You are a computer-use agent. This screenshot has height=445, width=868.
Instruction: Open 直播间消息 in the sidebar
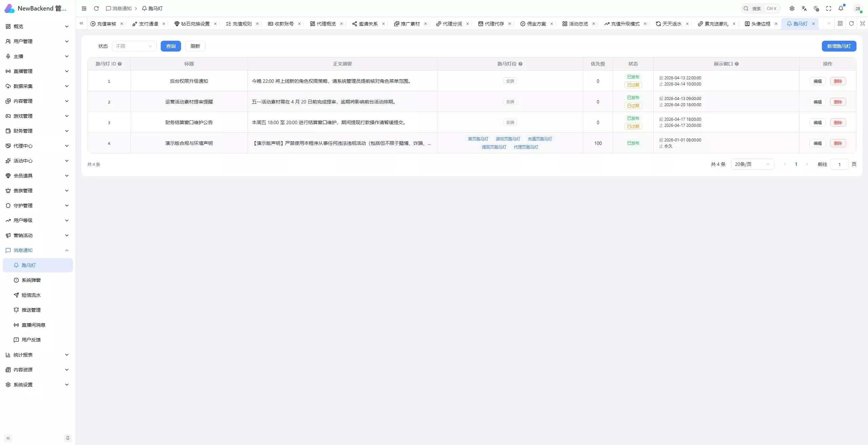click(38, 325)
